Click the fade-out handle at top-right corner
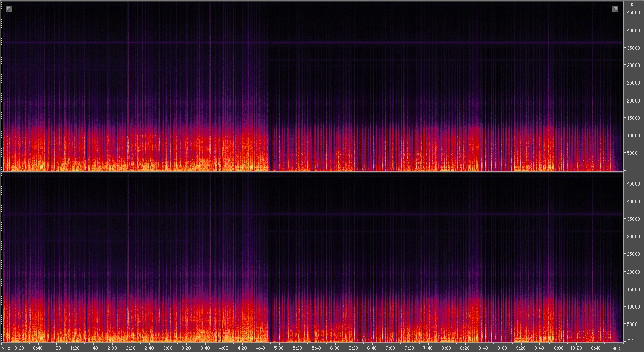The image size is (644, 352). pyautogui.click(x=615, y=9)
